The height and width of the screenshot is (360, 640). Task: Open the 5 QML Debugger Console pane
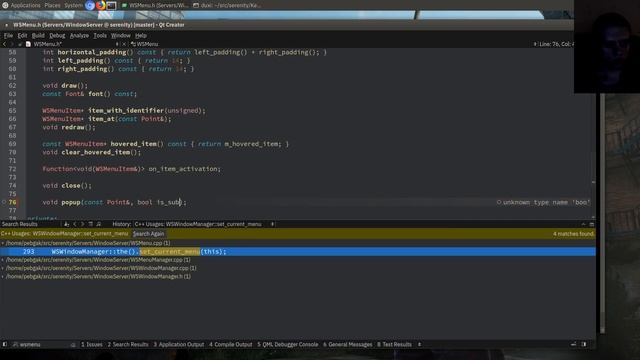click(x=287, y=344)
